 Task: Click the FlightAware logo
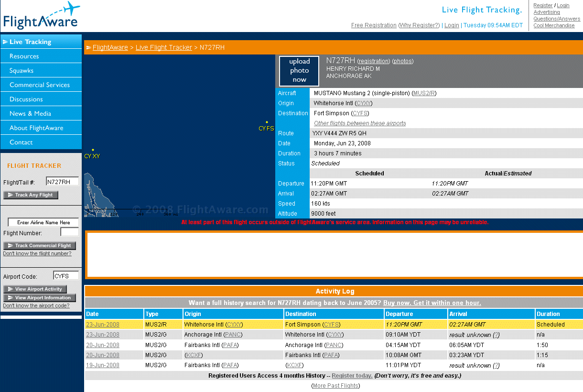[41, 16]
